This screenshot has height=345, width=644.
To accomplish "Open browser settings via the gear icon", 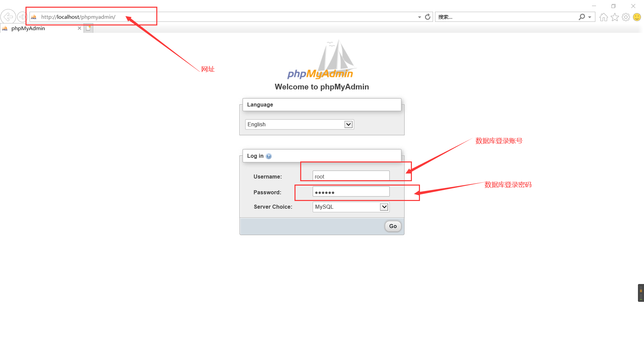I will point(626,17).
